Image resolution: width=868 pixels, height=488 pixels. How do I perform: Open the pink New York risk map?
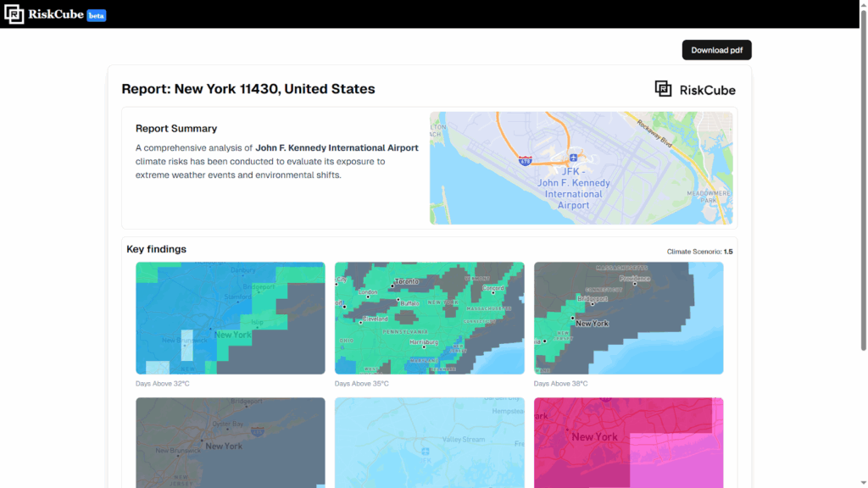click(x=628, y=442)
